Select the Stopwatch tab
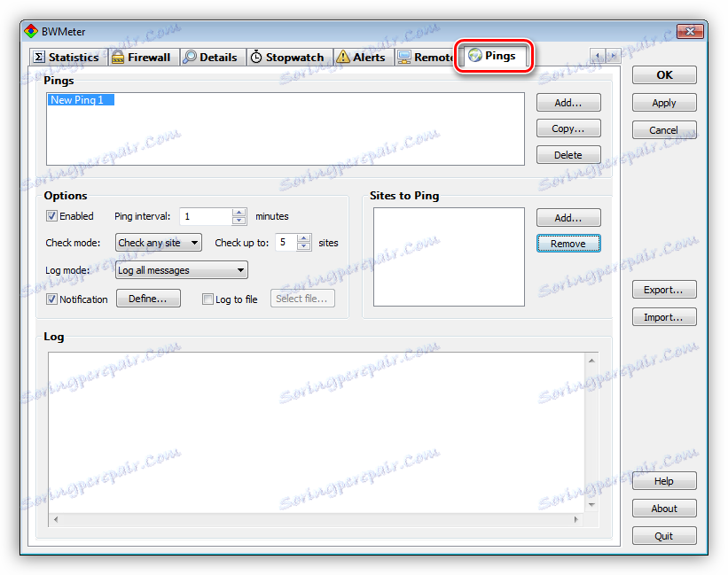728x575 pixels. pyautogui.click(x=289, y=57)
